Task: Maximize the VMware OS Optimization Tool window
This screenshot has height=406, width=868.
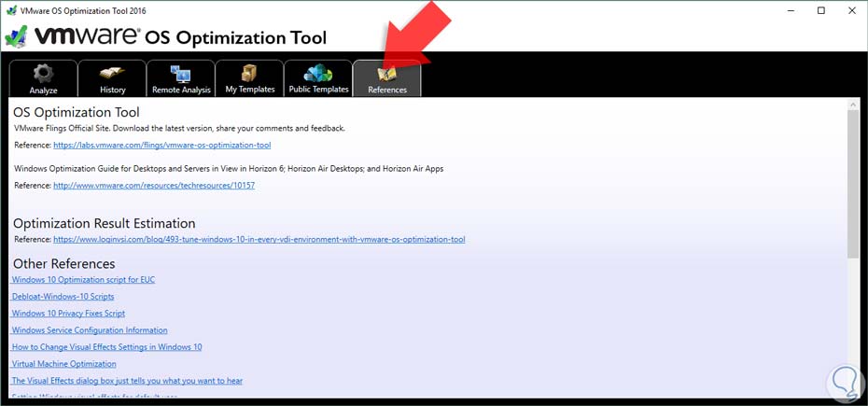Action: [821, 10]
